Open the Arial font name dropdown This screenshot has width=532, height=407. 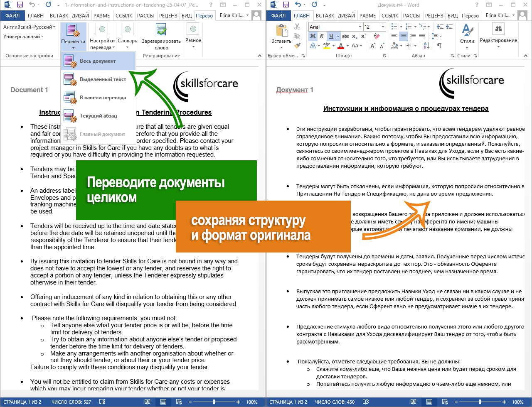tap(360, 27)
